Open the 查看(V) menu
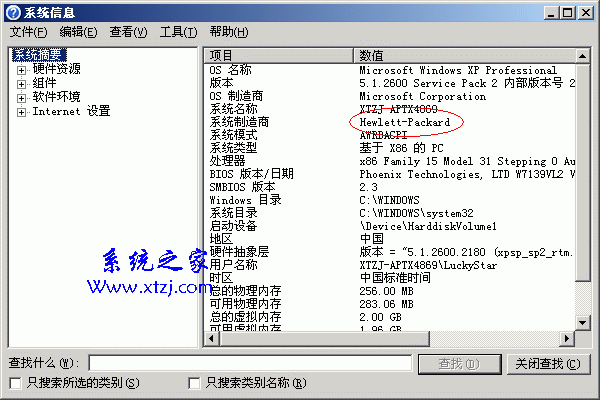 point(128,32)
